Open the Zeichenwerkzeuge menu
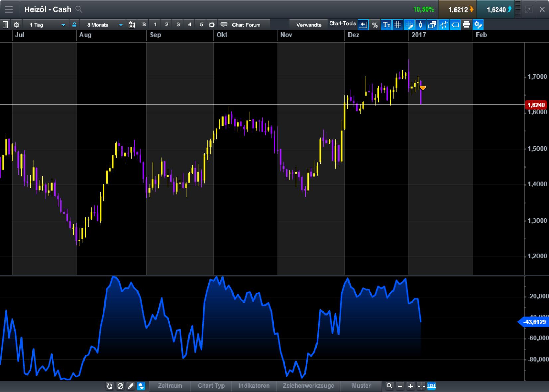This screenshot has width=549, height=392. pos(308,386)
